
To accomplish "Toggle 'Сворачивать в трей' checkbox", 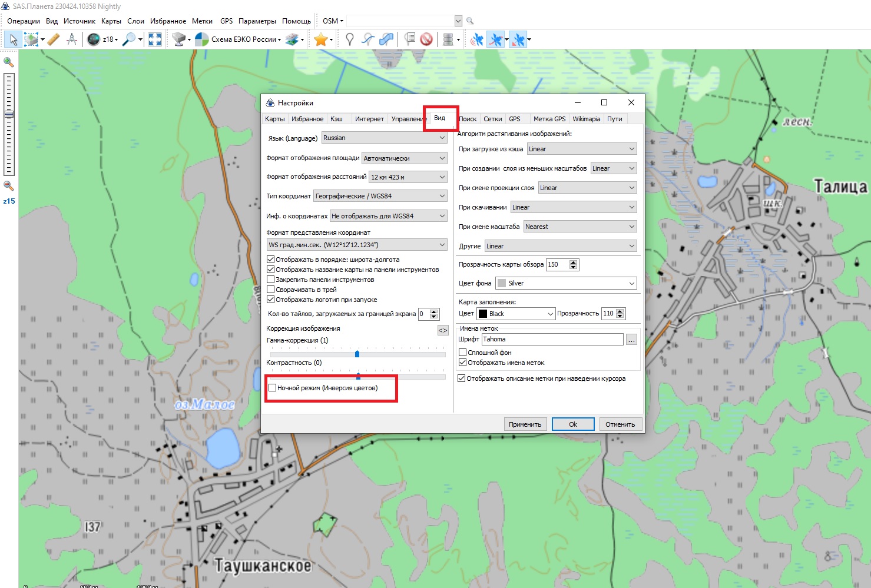I will click(271, 290).
